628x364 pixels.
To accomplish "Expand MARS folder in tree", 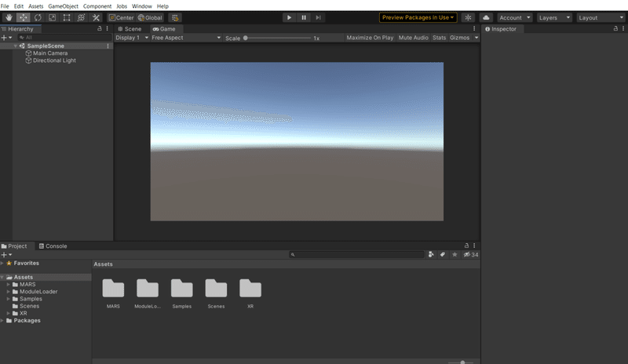I will click(8, 285).
